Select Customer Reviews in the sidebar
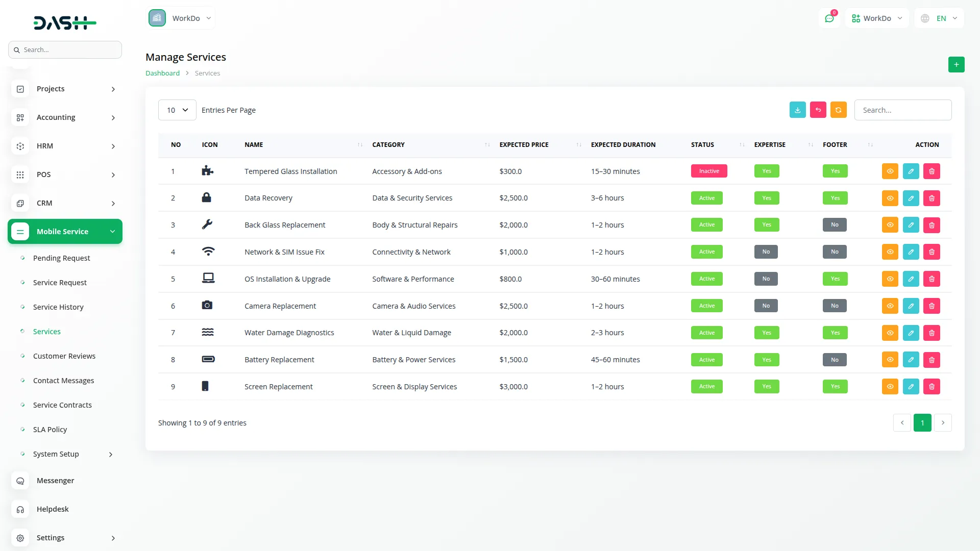Viewport: 980px width, 551px height. (64, 356)
